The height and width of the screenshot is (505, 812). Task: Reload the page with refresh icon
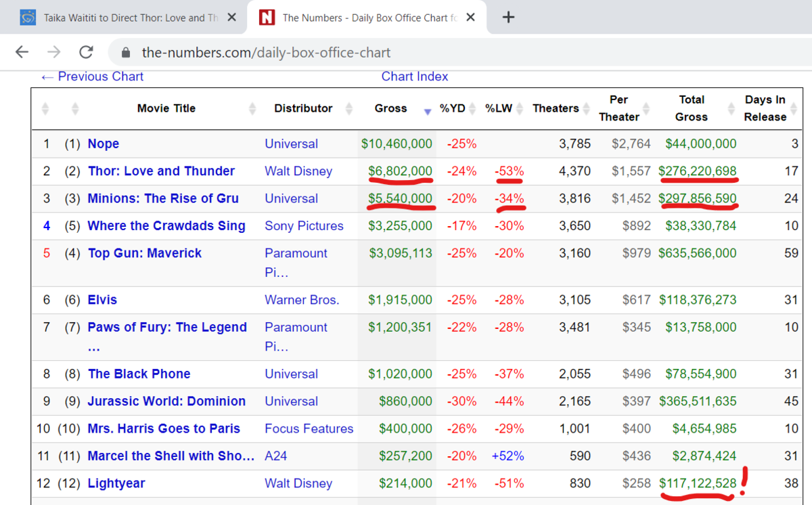(x=86, y=52)
